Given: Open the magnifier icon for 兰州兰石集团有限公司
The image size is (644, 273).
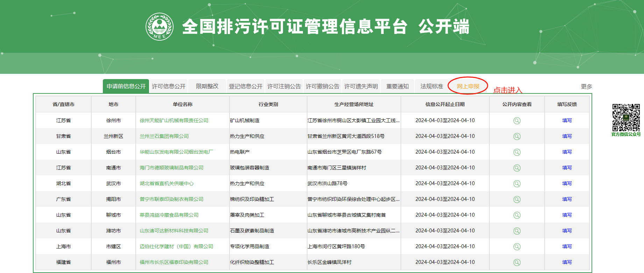Looking at the screenshot, I should click(x=517, y=136).
